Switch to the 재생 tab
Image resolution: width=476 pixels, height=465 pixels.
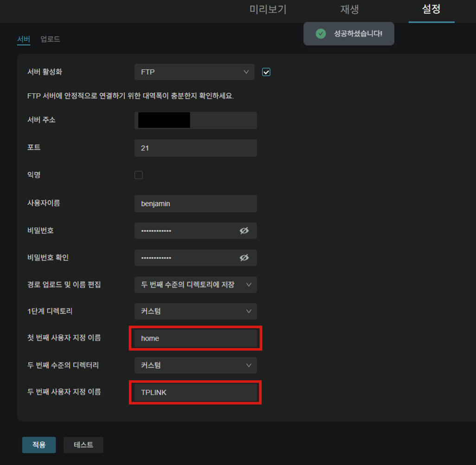click(349, 9)
